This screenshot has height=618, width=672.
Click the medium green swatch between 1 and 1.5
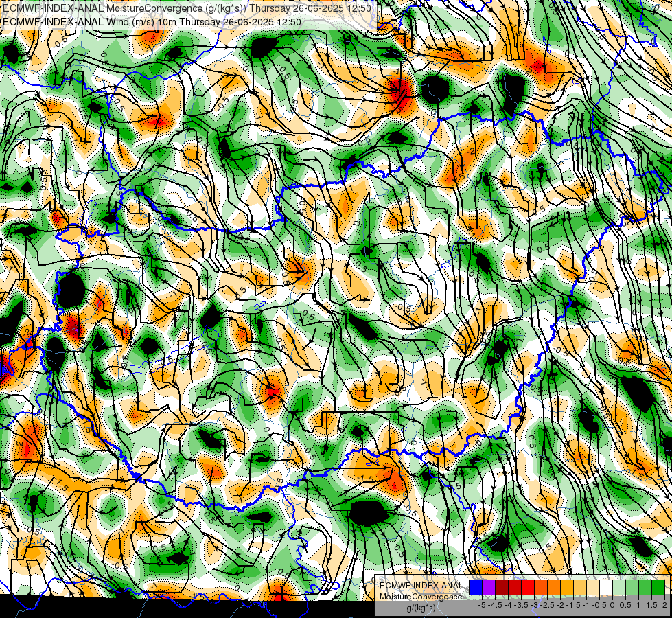(x=645, y=588)
